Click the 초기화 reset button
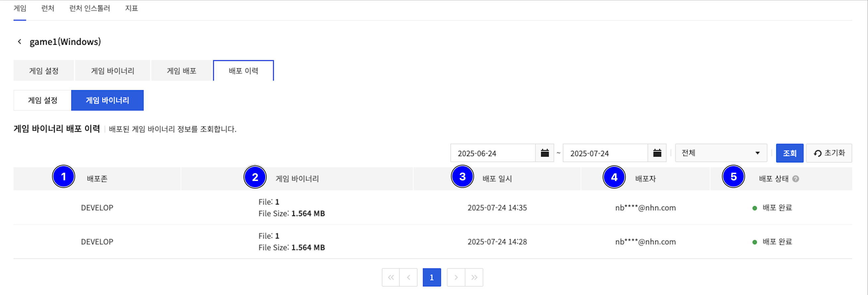 (829, 153)
